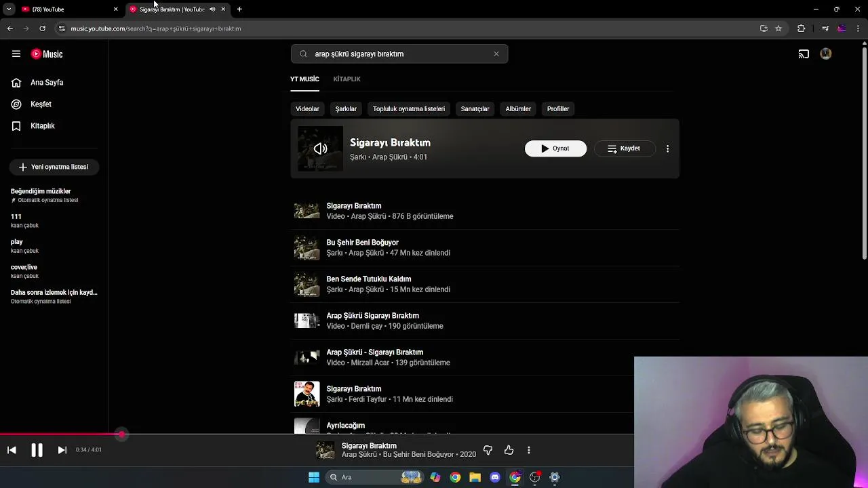Pause the playing song
The width and height of the screenshot is (868, 488).
37,450
